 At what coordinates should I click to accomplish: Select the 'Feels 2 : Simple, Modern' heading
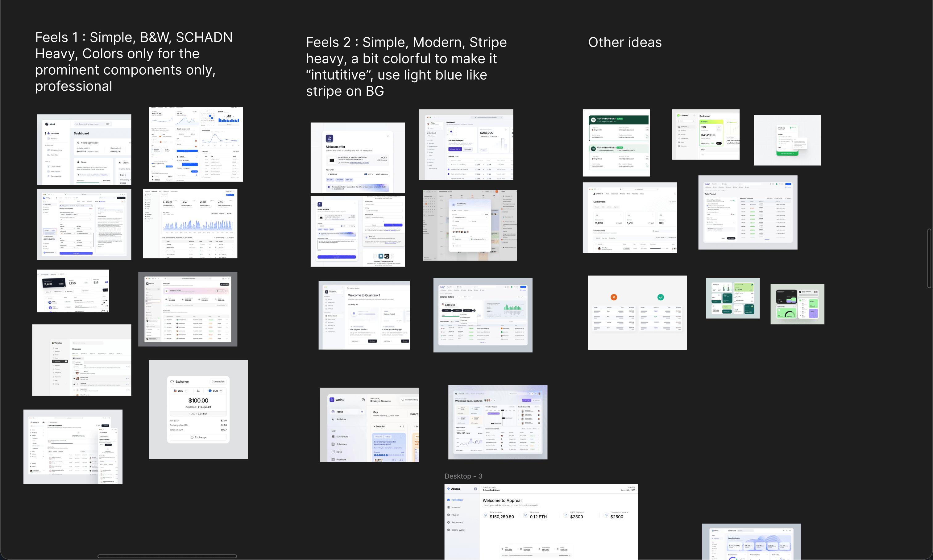pyautogui.click(x=406, y=66)
